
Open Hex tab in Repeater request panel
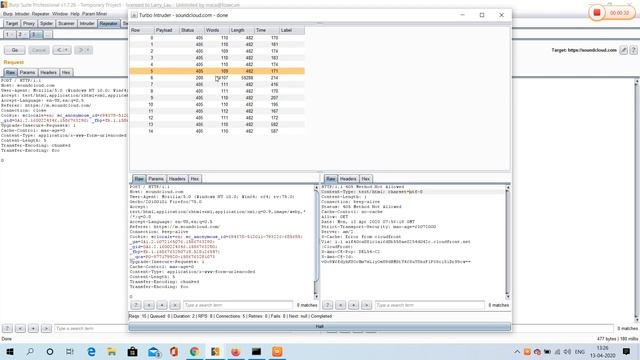66,73
